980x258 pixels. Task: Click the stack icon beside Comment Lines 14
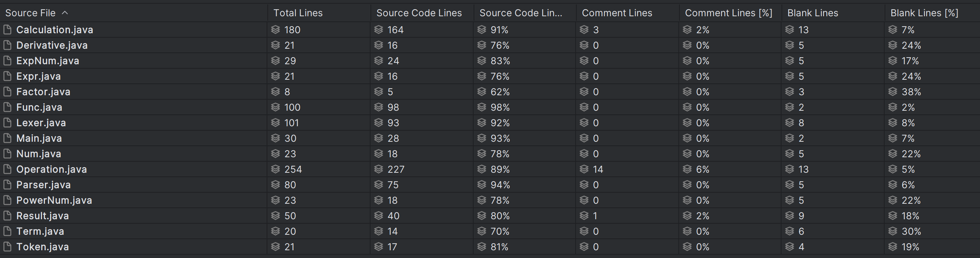pos(584,169)
